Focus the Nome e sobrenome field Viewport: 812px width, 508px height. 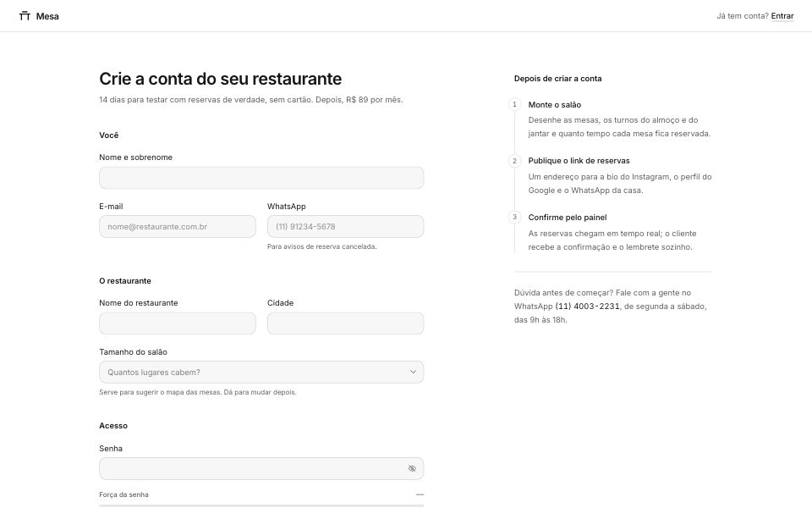pos(261,178)
